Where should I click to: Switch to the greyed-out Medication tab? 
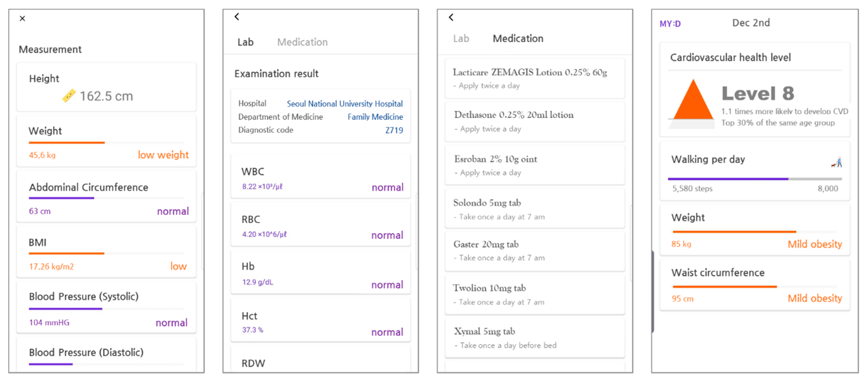tap(302, 42)
